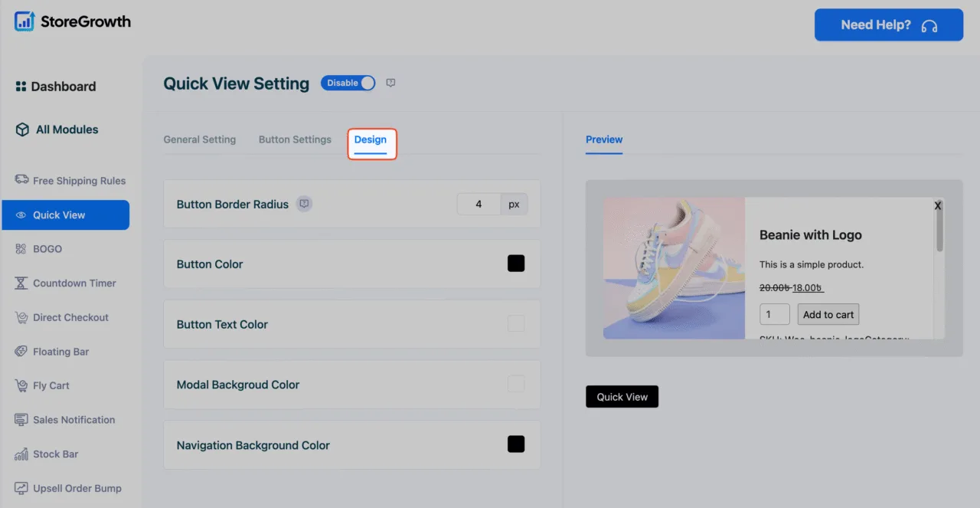980x508 pixels.
Task: Click the Beanie with Logo product title
Action: 811,235
